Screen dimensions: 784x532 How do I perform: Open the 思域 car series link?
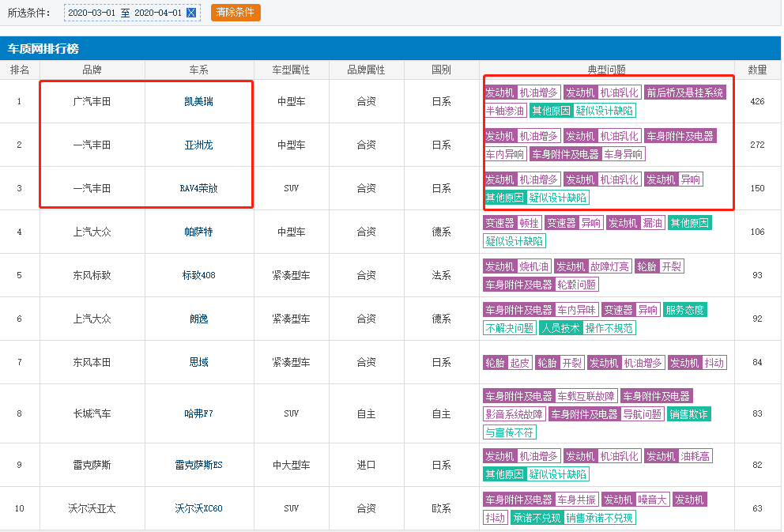(198, 363)
